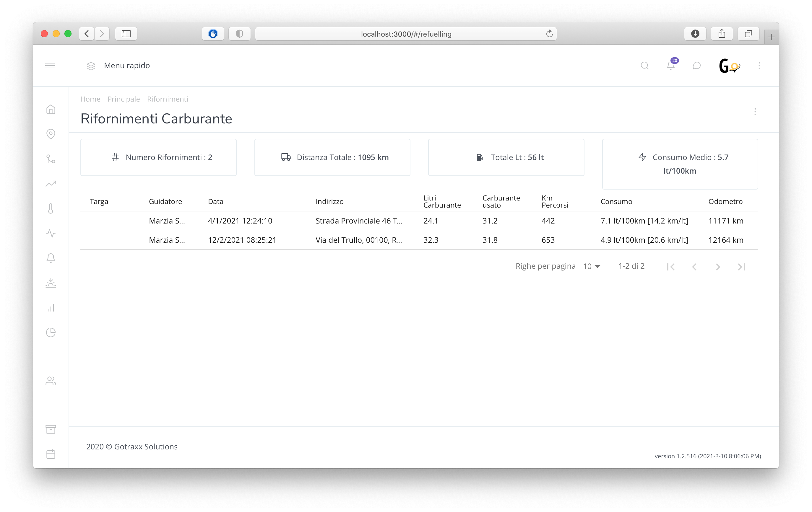Click the Distanza Totale card
Image resolution: width=812 pixels, height=512 pixels.
coord(332,157)
